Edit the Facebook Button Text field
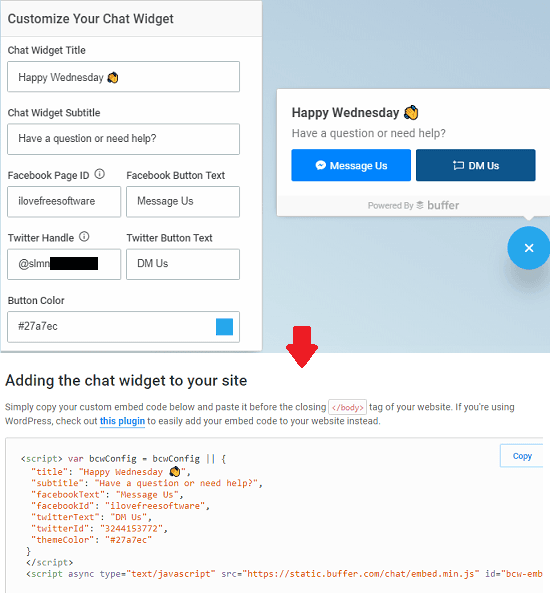This screenshot has height=593, width=550. pyautogui.click(x=183, y=202)
